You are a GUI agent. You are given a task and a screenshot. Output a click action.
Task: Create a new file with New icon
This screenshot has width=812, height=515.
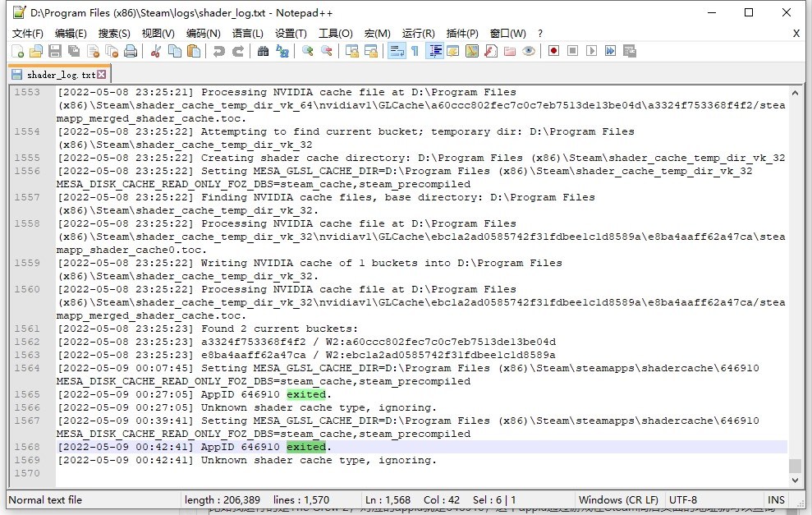click(x=17, y=51)
